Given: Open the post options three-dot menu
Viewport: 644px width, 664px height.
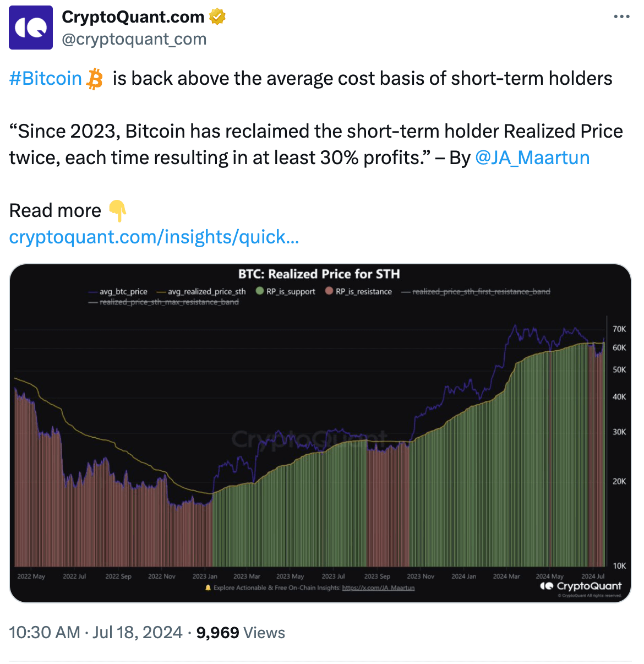Looking at the screenshot, I should coord(621,17).
